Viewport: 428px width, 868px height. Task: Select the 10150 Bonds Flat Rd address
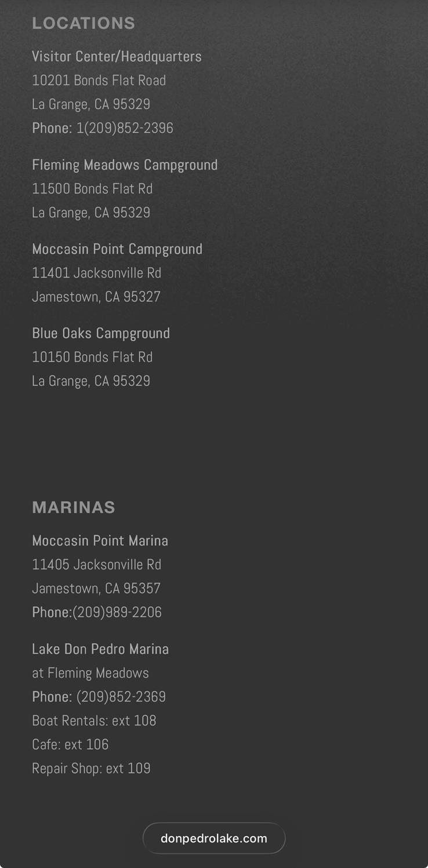[x=92, y=357]
